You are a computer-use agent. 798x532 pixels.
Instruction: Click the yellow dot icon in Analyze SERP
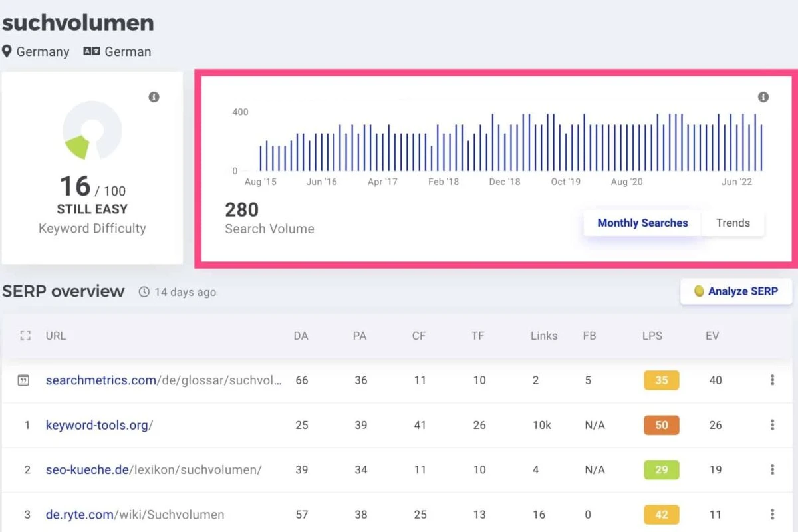699,291
